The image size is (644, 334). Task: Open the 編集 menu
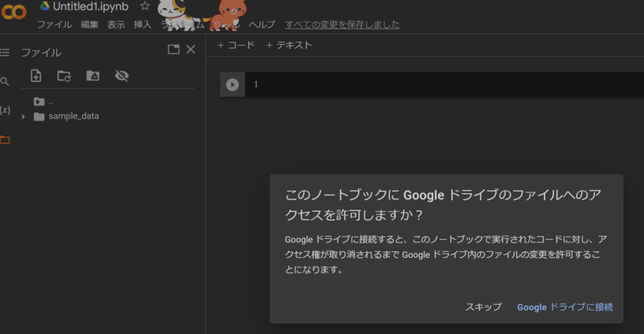(89, 25)
